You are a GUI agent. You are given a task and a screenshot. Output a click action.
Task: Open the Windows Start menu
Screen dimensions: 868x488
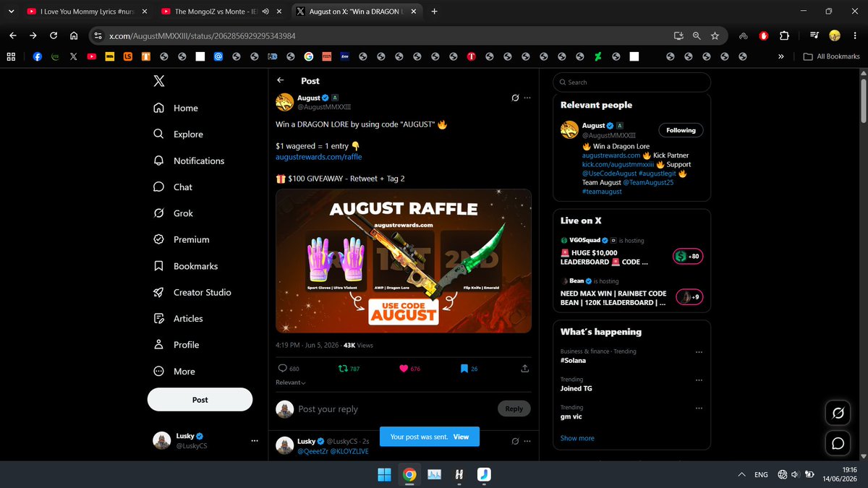384,474
